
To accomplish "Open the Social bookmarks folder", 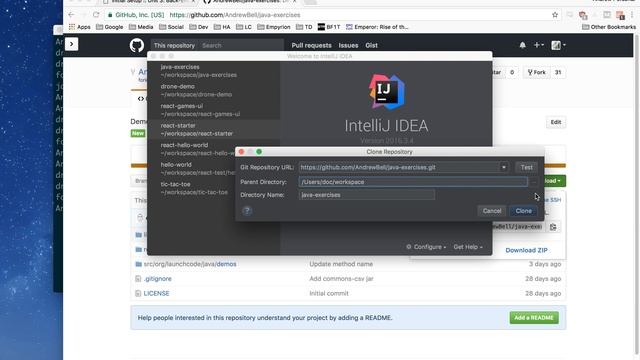I will click(x=171, y=27).
